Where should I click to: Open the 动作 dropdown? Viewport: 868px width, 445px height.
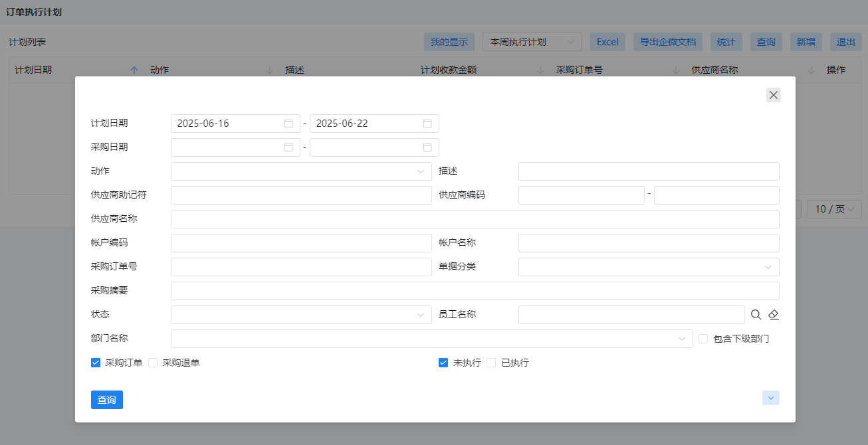[301, 171]
